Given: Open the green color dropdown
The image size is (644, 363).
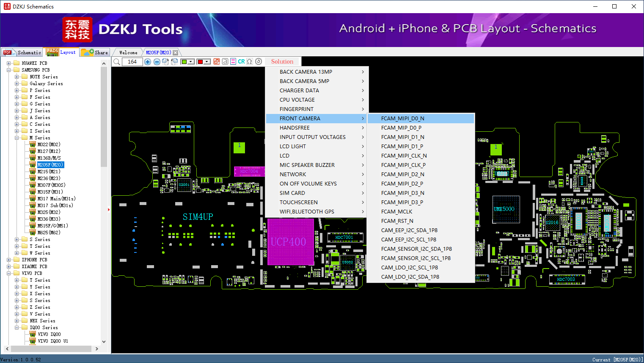Looking at the screenshot, I should (191, 62).
